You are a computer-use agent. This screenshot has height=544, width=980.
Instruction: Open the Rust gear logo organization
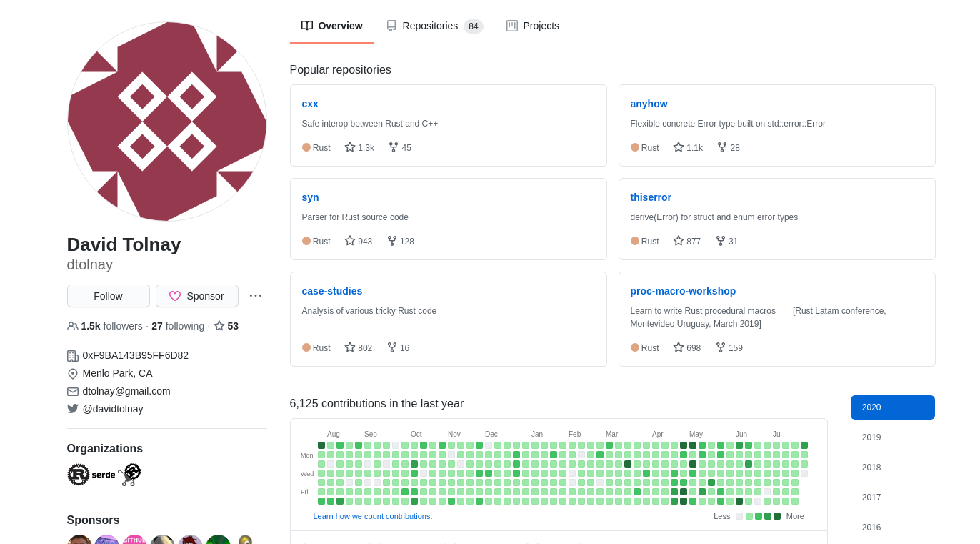click(x=79, y=475)
